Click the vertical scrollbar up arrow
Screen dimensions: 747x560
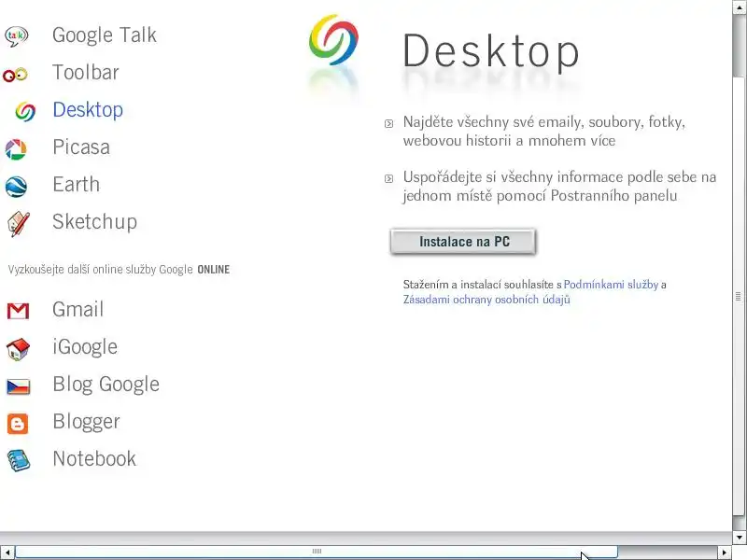(x=739, y=7)
